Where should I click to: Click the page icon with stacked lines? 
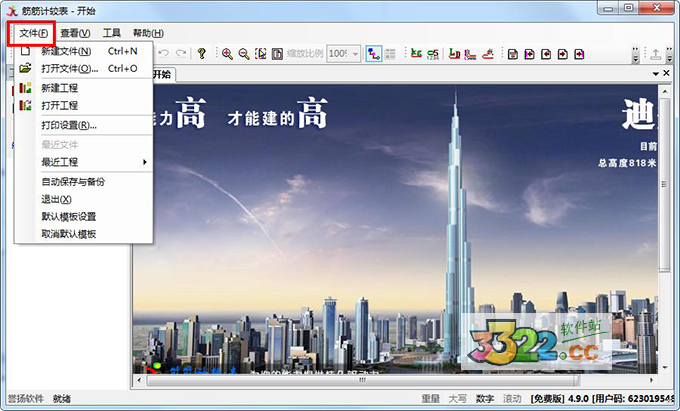[513, 54]
